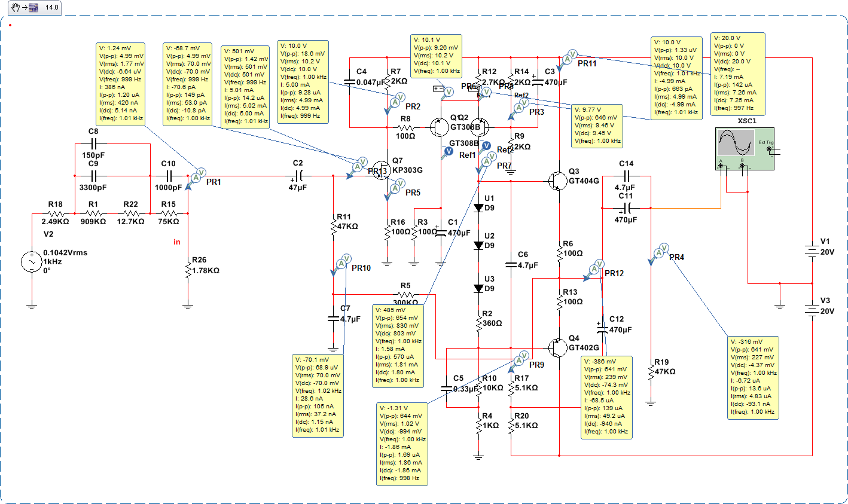Viewport: 848px width, 504px height.
Task: Select the R26 1.78KΩ resistor symbol
Action: 188,269
